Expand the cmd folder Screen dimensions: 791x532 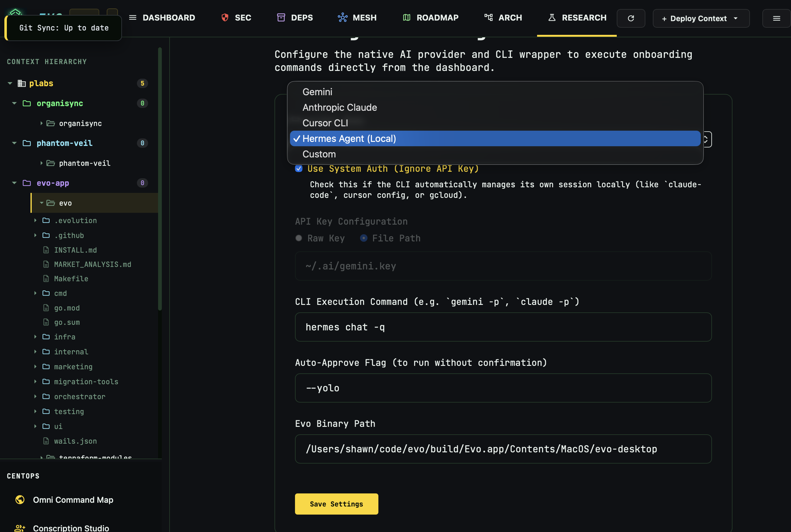coord(35,293)
